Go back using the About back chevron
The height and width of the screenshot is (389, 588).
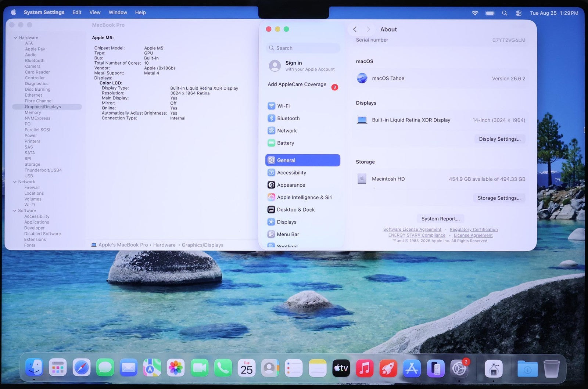[x=355, y=29]
